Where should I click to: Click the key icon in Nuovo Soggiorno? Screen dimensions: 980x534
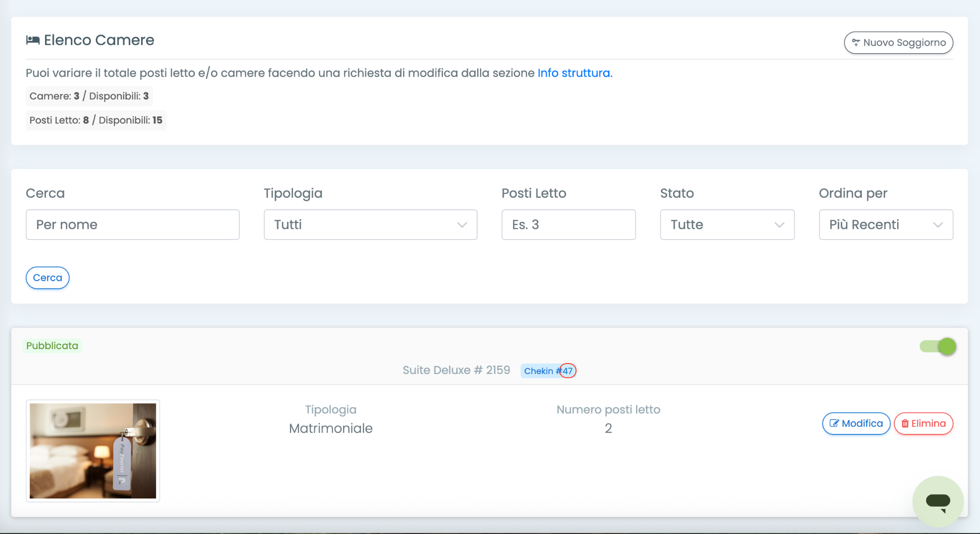click(856, 43)
